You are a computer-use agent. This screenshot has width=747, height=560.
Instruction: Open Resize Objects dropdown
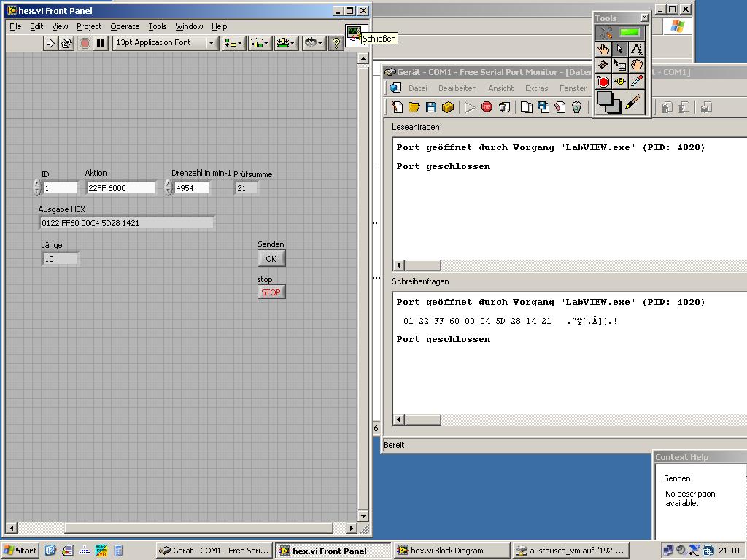pyautogui.click(x=286, y=43)
